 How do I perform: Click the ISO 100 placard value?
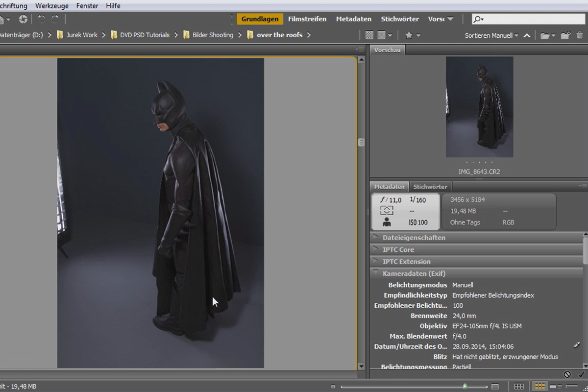point(418,222)
